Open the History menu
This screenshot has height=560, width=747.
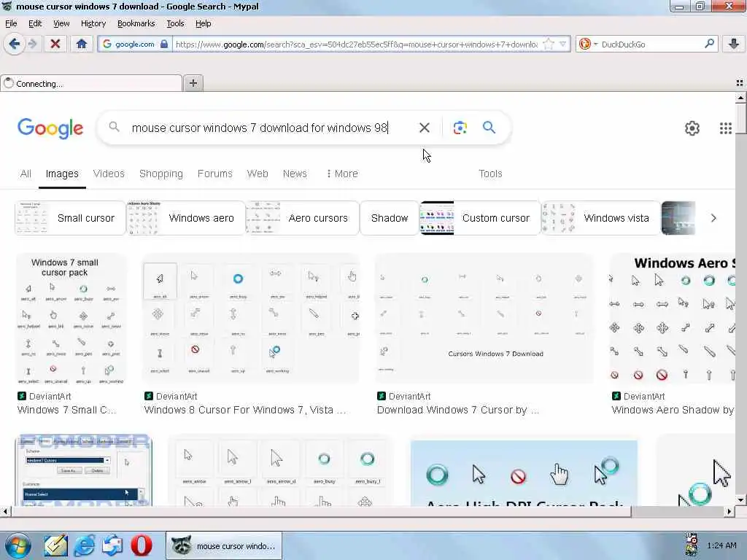(93, 23)
